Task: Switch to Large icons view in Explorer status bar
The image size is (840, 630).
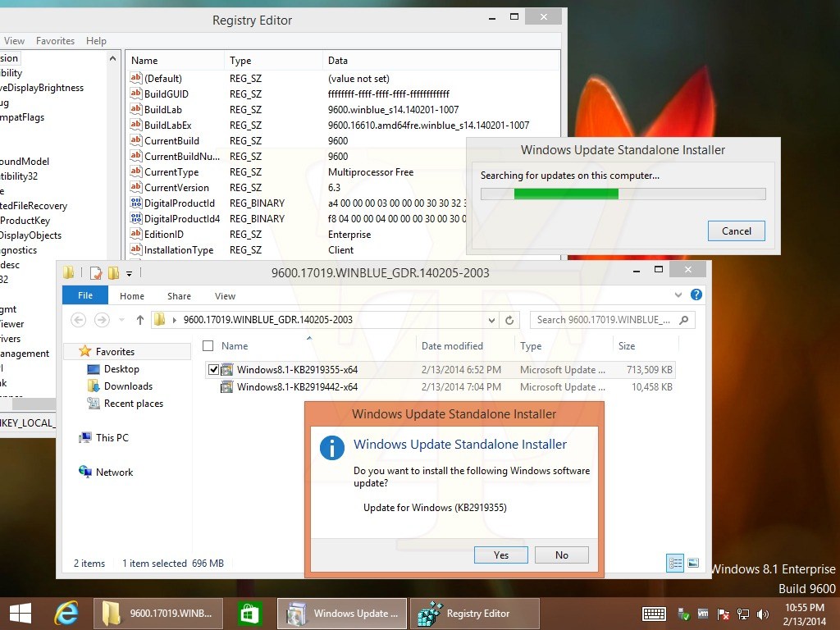Action: (x=693, y=563)
